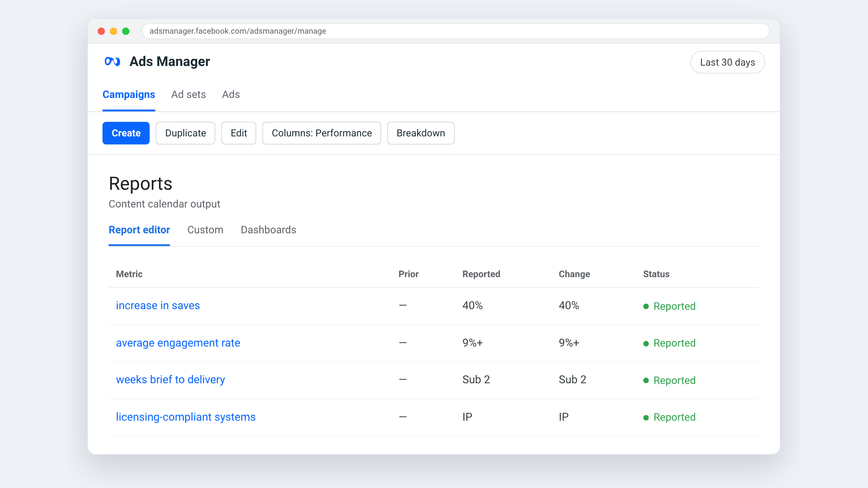Image resolution: width=868 pixels, height=488 pixels.
Task: Click Reported status for licensing-compliant systems
Action: pos(669,417)
